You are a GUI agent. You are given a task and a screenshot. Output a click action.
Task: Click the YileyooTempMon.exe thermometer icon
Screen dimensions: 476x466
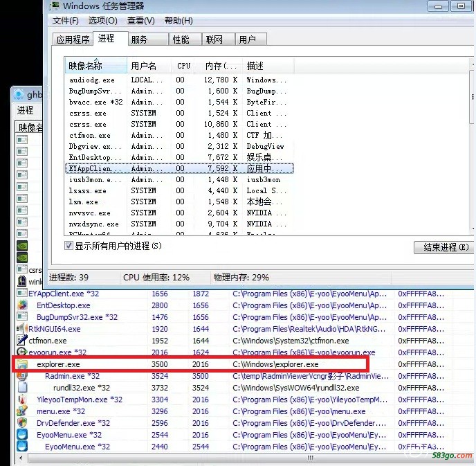point(22,399)
